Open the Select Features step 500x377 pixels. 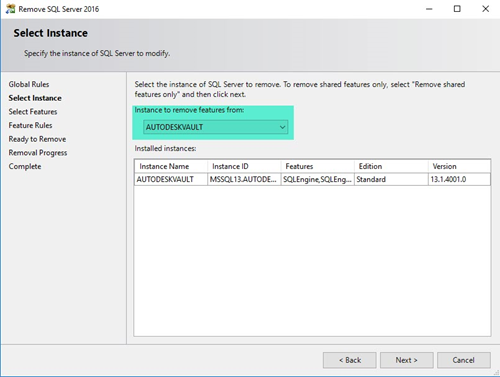(33, 112)
